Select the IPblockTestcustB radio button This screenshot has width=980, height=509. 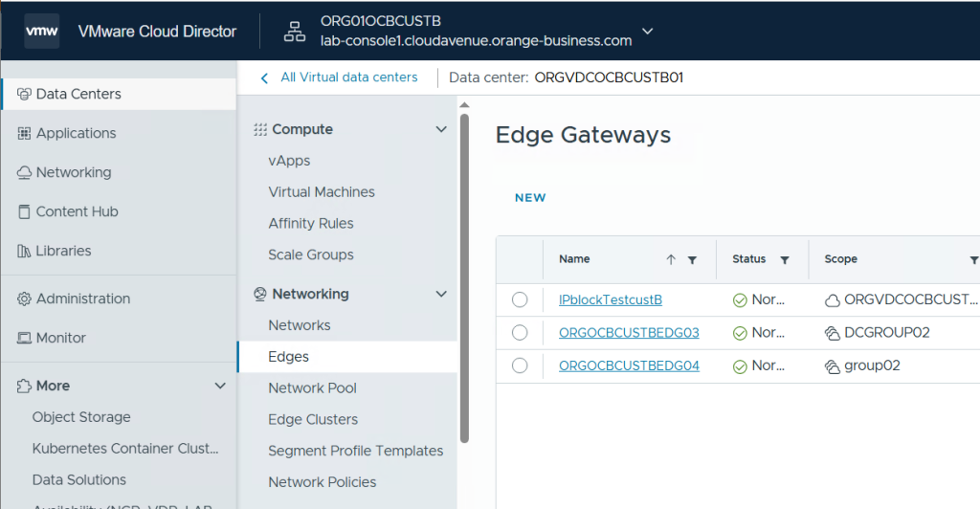click(x=520, y=300)
